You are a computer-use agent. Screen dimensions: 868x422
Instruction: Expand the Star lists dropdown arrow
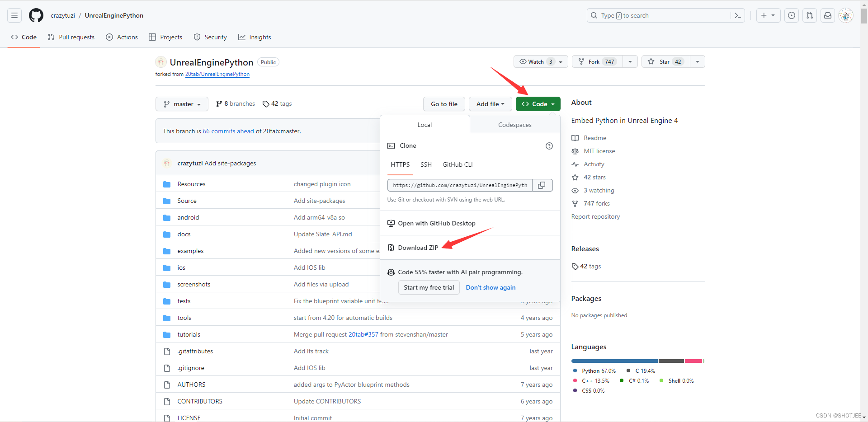698,61
